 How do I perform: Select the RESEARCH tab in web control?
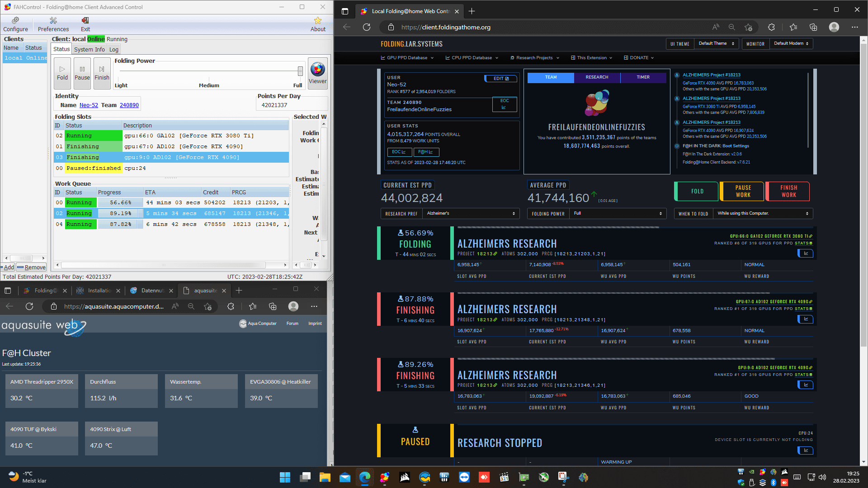click(x=597, y=77)
